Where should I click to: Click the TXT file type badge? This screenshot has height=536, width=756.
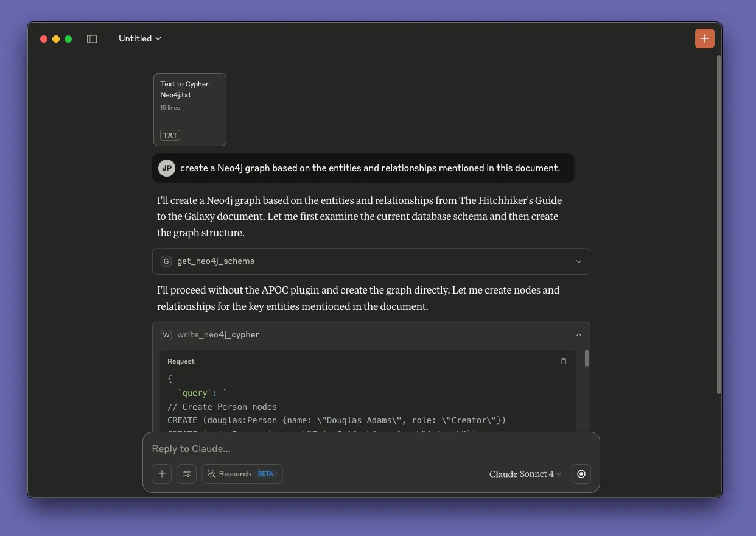point(170,135)
